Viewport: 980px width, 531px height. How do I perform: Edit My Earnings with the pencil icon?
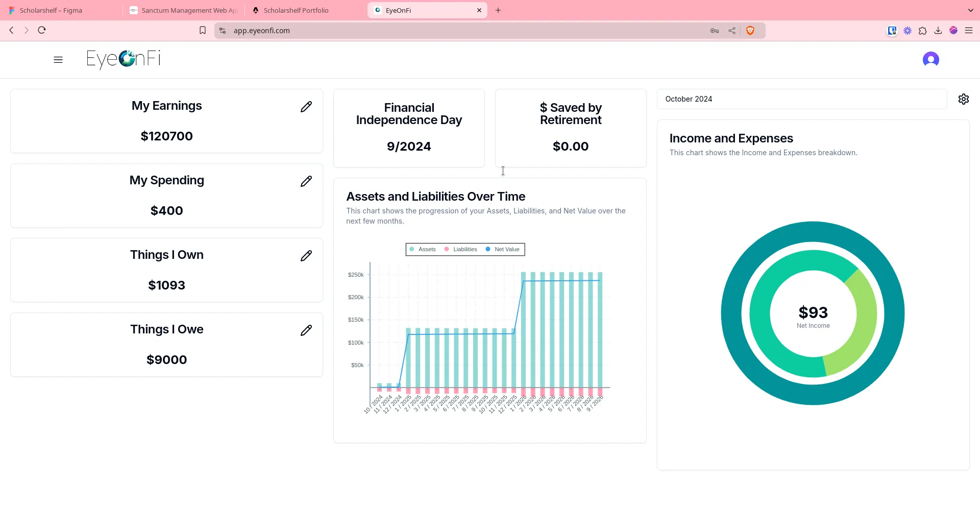click(x=306, y=107)
